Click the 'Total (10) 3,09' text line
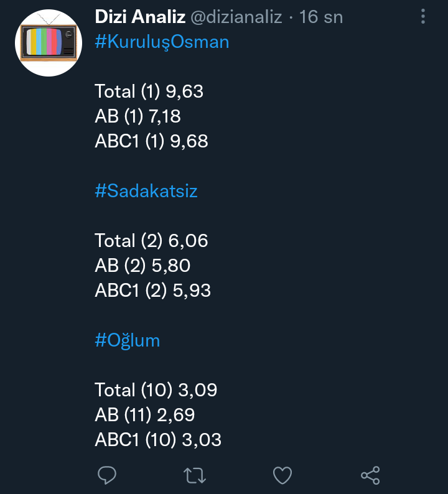Image resolution: width=448 pixels, height=494 pixels. coord(156,390)
